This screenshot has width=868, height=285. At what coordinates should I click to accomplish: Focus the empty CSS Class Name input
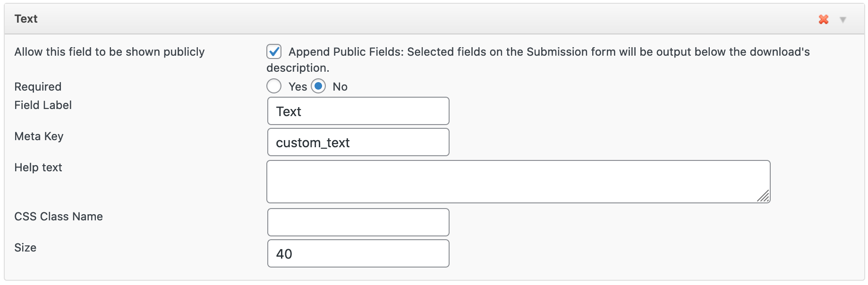click(358, 222)
